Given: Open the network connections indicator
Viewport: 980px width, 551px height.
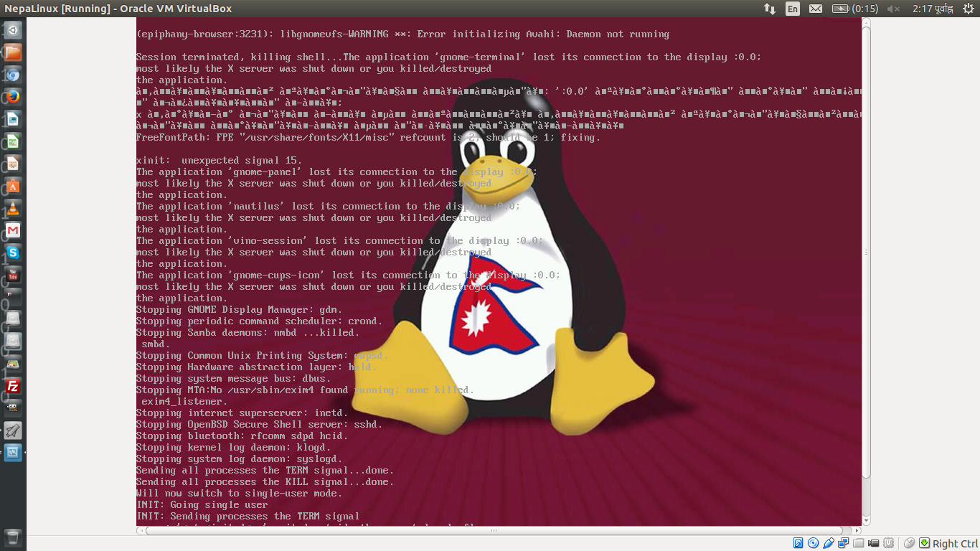Looking at the screenshot, I should pos(769,9).
